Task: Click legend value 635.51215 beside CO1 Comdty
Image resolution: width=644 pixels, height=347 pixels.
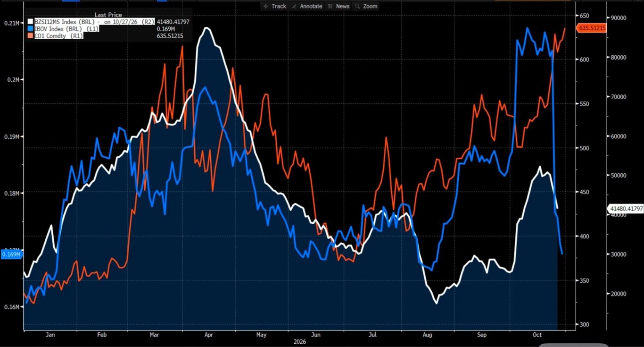Action: coord(170,36)
